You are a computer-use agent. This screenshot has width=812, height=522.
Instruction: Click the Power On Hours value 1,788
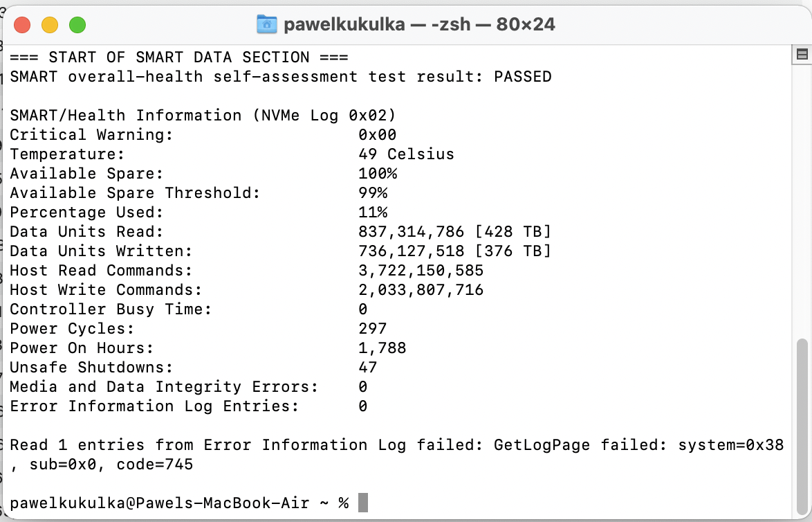[382, 348]
